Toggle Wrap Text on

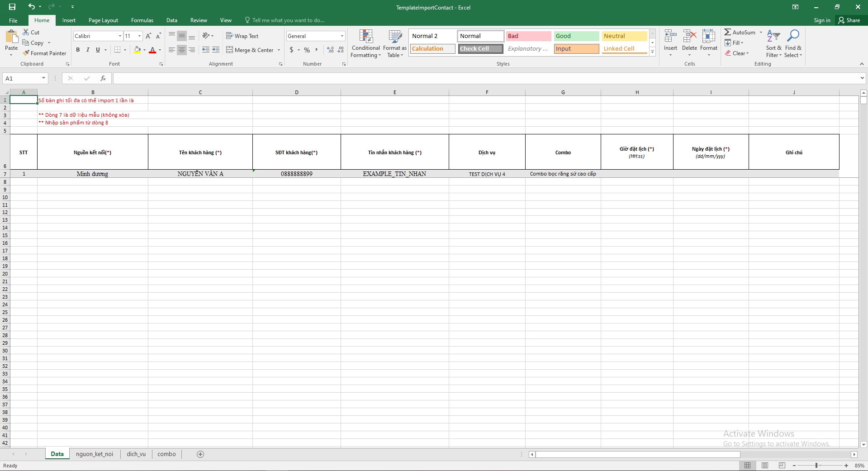click(x=242, y=36)
